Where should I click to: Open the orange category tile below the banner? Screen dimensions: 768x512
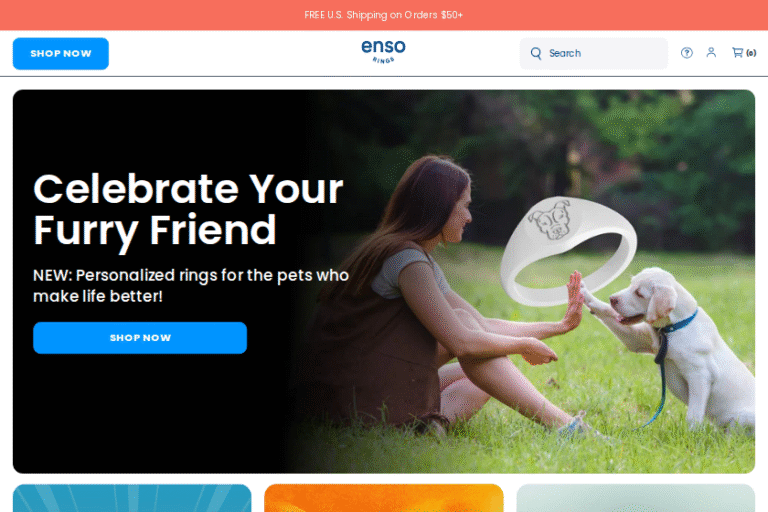click(x=384, y=498)
